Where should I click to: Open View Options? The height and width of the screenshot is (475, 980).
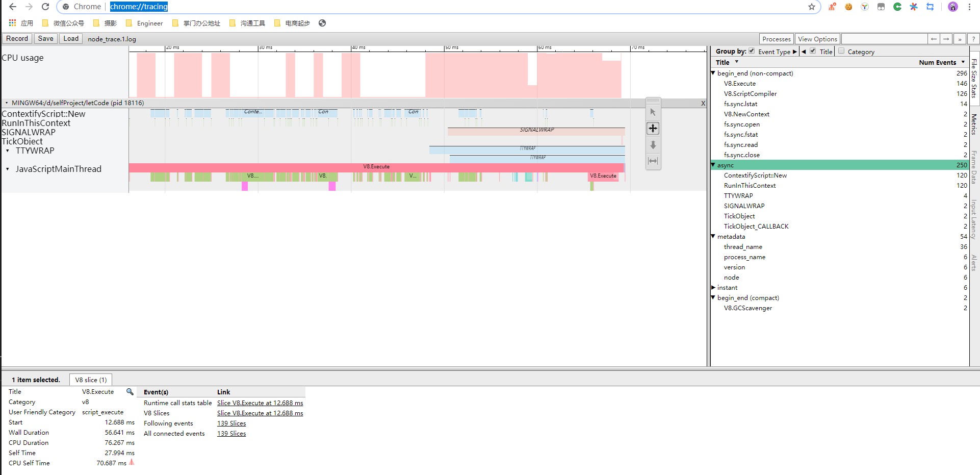tap(817, 39)
